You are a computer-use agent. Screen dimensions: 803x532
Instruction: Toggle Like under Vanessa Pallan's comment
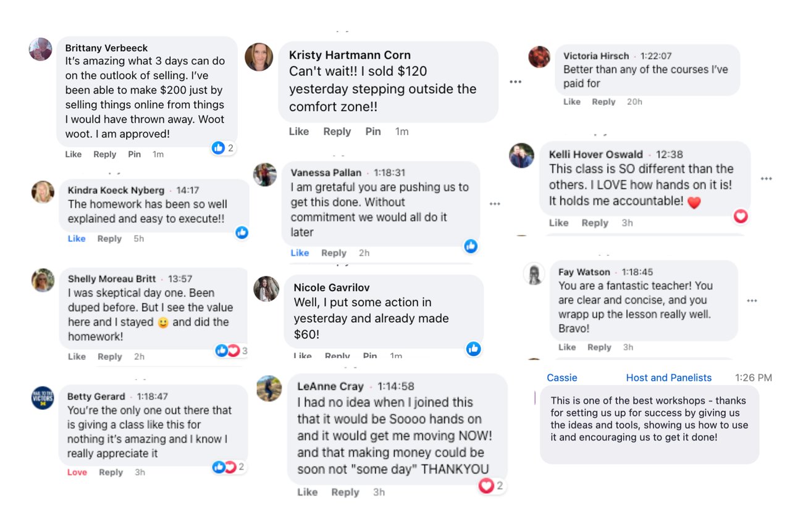click(x=300, y=253)
